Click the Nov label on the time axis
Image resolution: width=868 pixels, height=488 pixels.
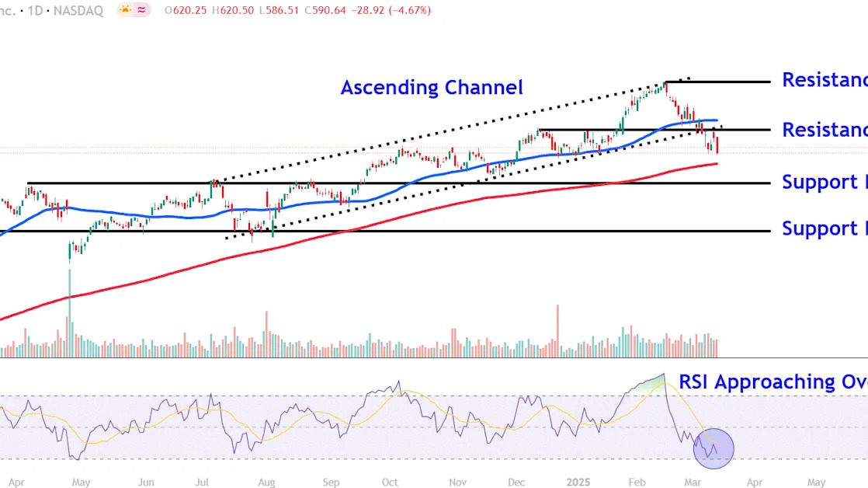pyautogui.click(x=458, y=483)
